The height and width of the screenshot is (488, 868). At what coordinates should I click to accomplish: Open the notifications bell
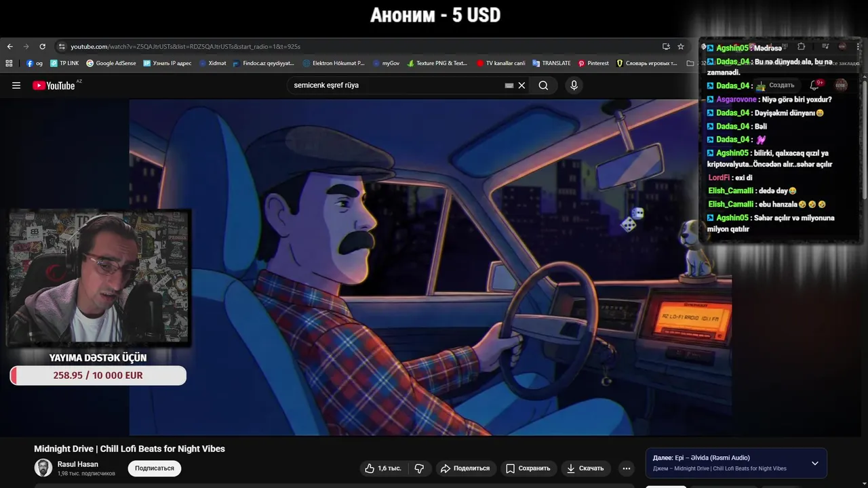tap(815, 85)
